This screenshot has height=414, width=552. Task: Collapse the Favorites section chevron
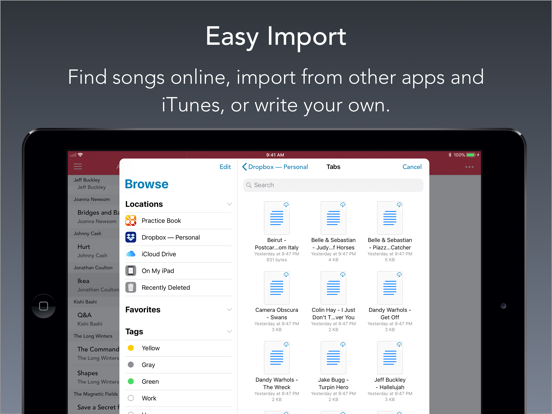tap(229, 310)
